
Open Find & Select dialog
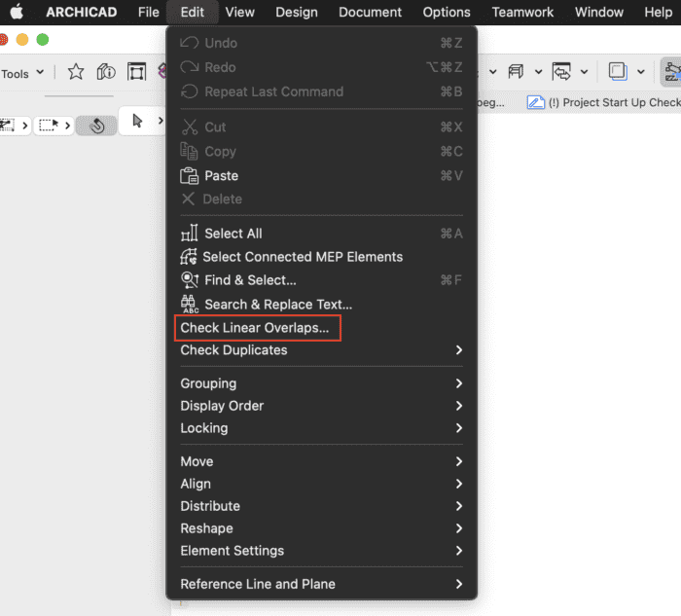321,280
